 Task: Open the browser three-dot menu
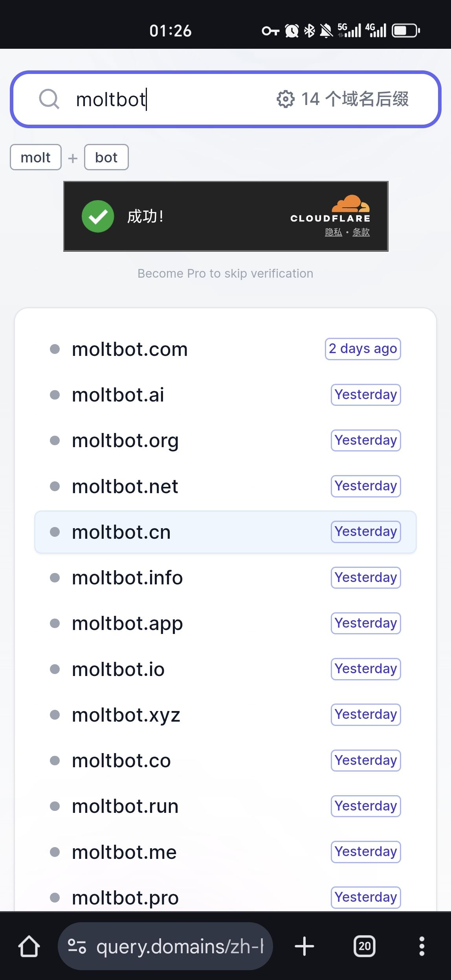pyautogui.click(x=422, y=946)
